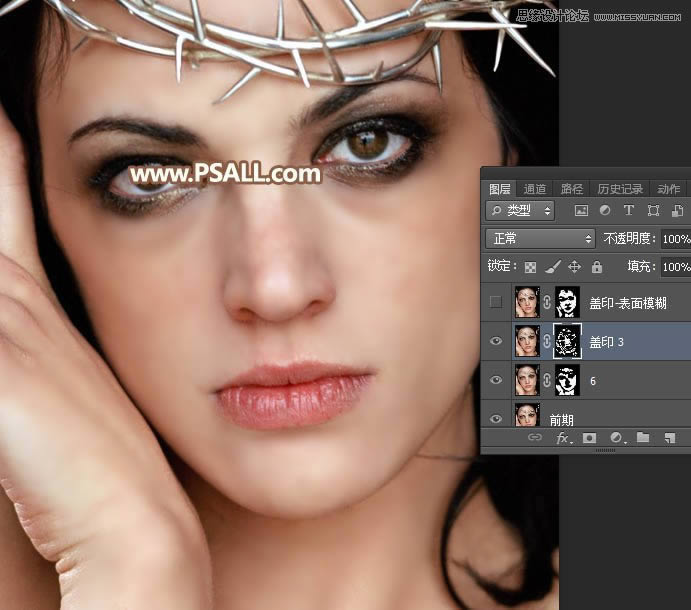The width and height of the screenshot is (691, 610).
Task: Hide layer 6 visibility eye
Action: pyautogui.click(x=496, y=380)
